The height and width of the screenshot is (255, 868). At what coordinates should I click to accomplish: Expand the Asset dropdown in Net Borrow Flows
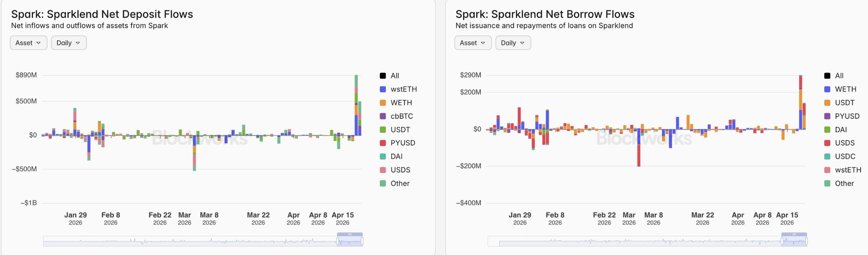[473, 43]
